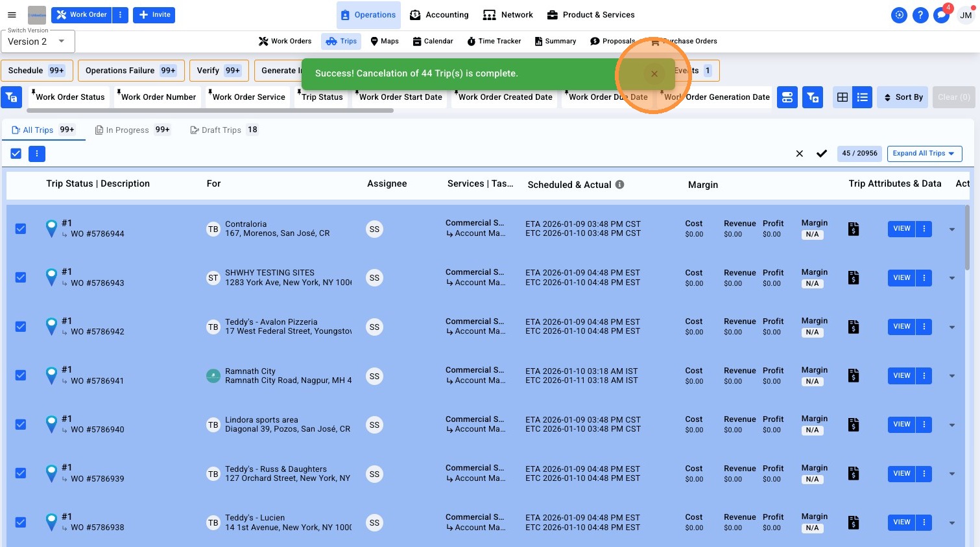Open the Sort By dropdown
The image size is (980, 547).
point(903,97)
